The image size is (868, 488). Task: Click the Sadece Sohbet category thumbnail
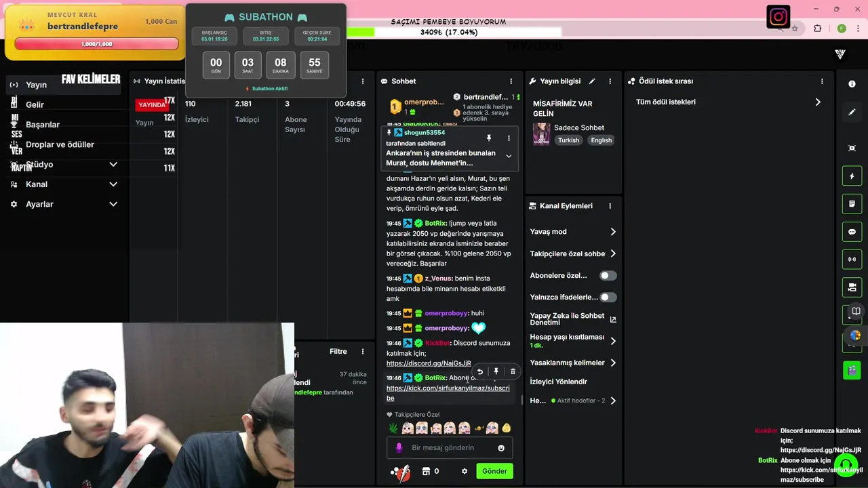pos(541,134)
